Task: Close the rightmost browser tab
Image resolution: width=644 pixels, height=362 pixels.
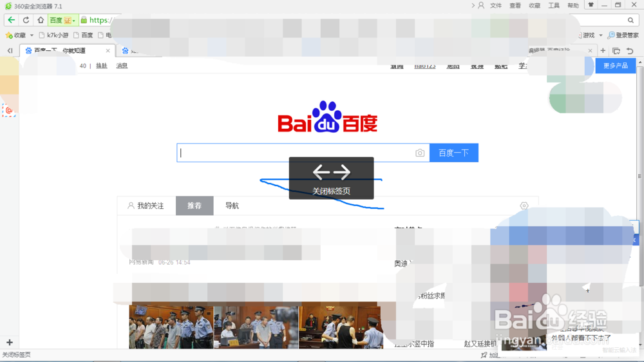Action: [x=590, y=50]
